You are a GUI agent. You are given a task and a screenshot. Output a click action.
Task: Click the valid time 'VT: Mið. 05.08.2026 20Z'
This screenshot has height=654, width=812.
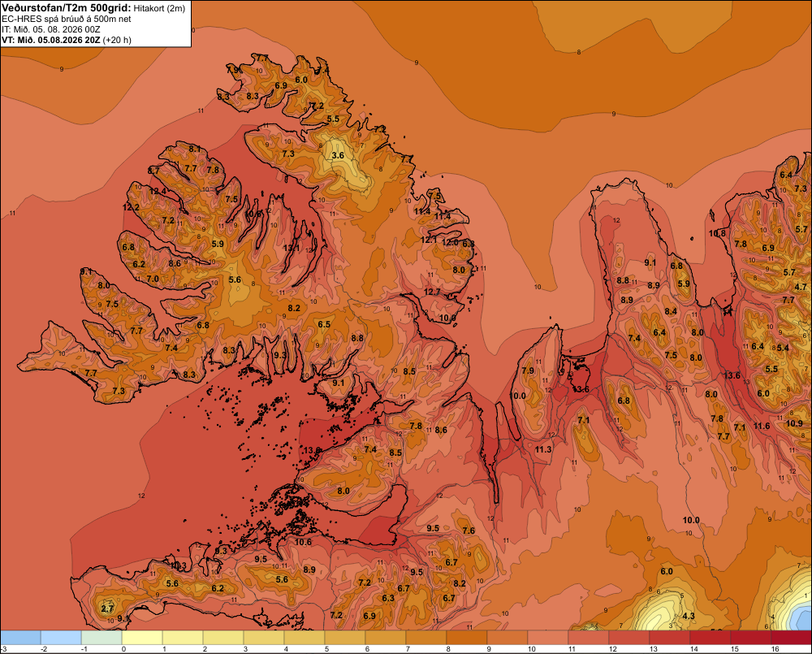(50, 40)
